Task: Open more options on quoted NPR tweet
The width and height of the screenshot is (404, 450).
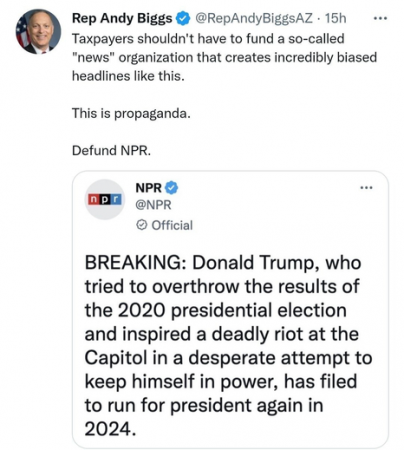Action: click(366, 188)
